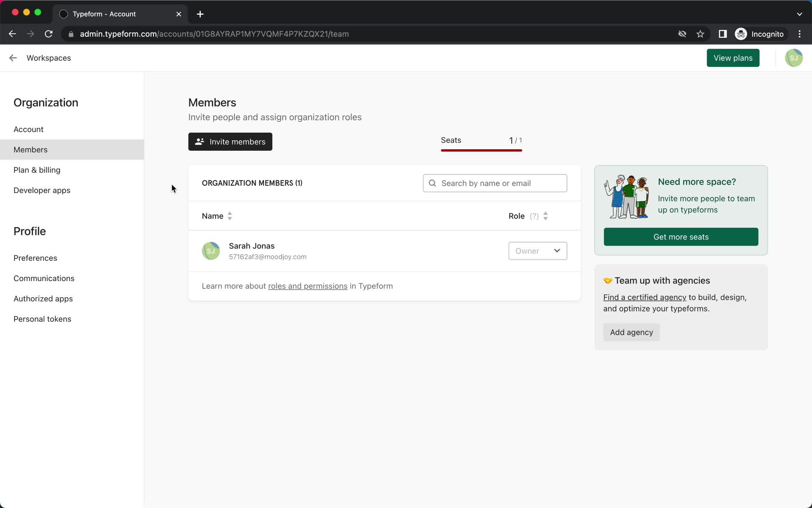Open the roles and permissions link
This screenshot has width=812, height=508.
(307, 286)
